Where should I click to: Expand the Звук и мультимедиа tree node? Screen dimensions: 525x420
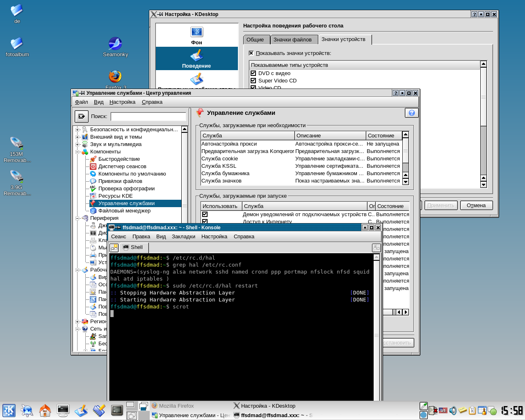pos(77,144)
